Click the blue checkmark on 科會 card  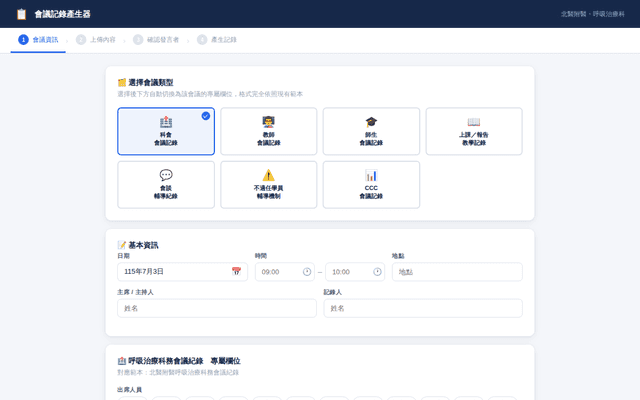point(206,116)
